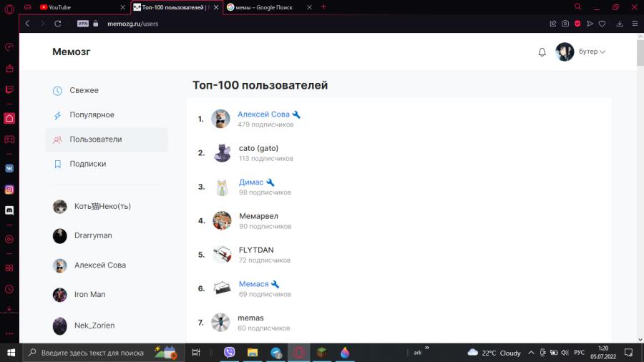644x362 pixels.
Task: Open the Свежее feed icon
Action: (x=57, y=91)
